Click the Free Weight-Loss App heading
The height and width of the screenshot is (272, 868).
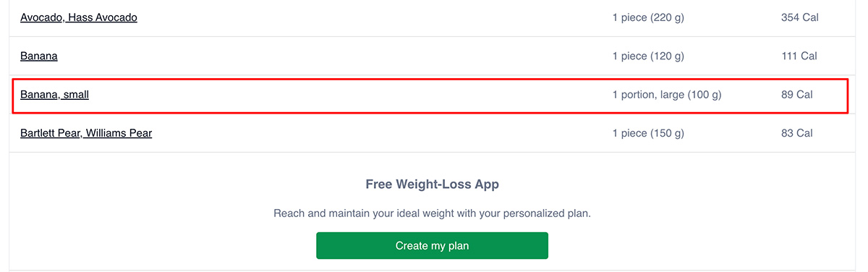pyautogui.click(x=432, y=184)
